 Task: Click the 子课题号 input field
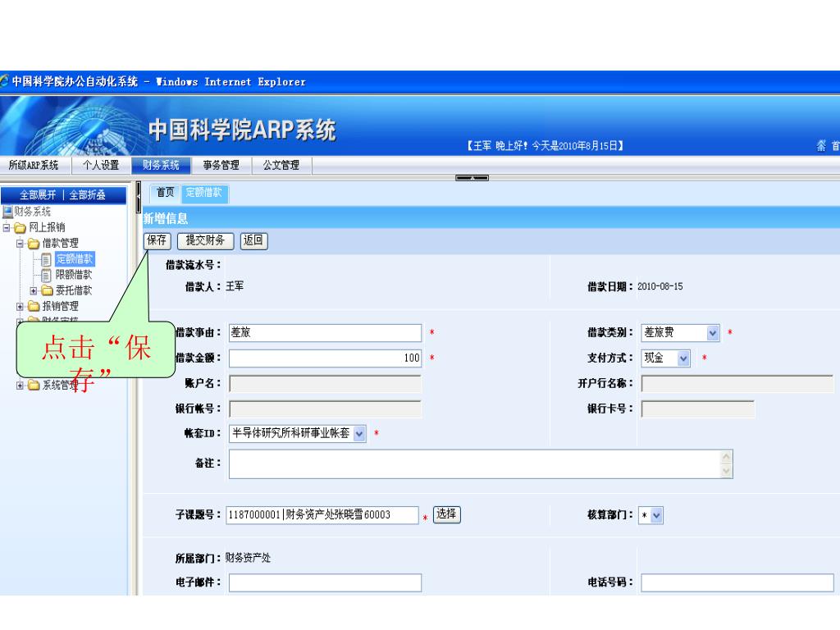point(322,515)
